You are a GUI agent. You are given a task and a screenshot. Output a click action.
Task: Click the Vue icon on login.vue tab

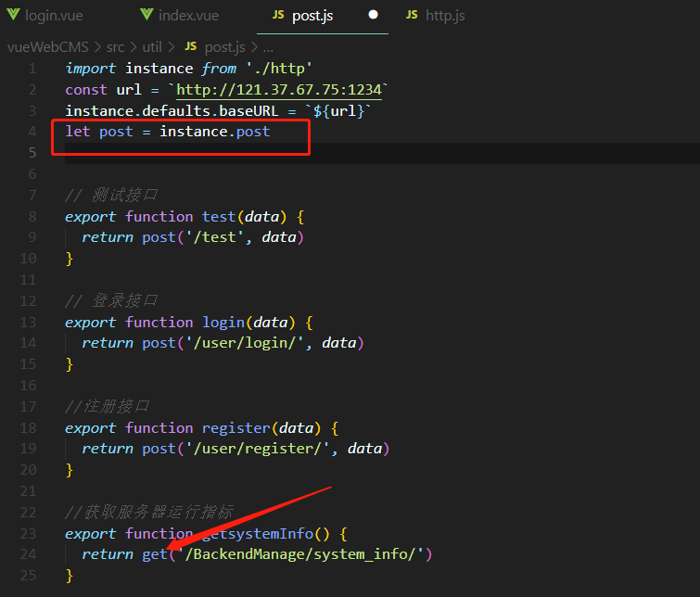click(x=13, y=15)
